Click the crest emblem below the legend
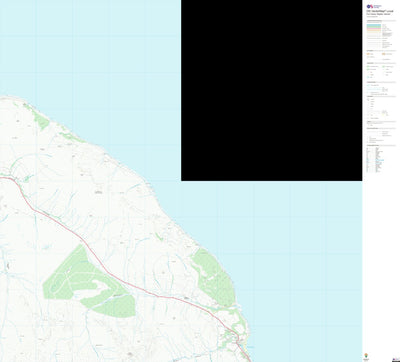Image resolution: width=400 pixels, height=362 pixels. tap(365, 356)
